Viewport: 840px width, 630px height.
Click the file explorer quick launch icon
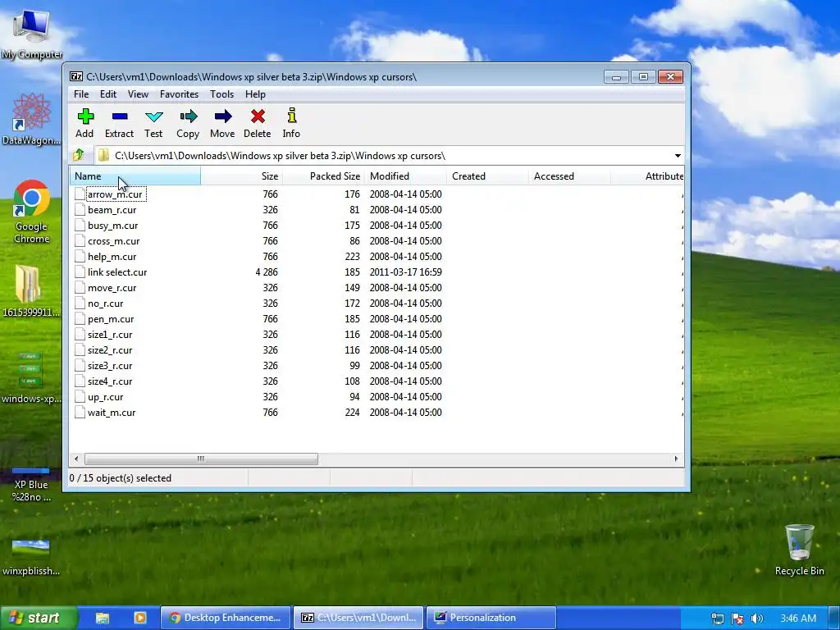pyautogui.click(x=103, y=618)
